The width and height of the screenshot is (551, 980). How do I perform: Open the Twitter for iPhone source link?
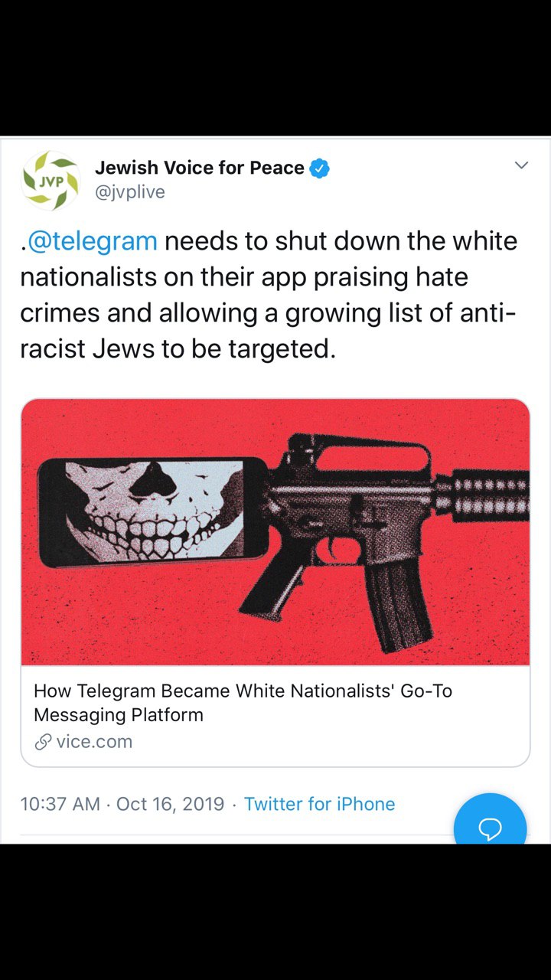(319, 804)
